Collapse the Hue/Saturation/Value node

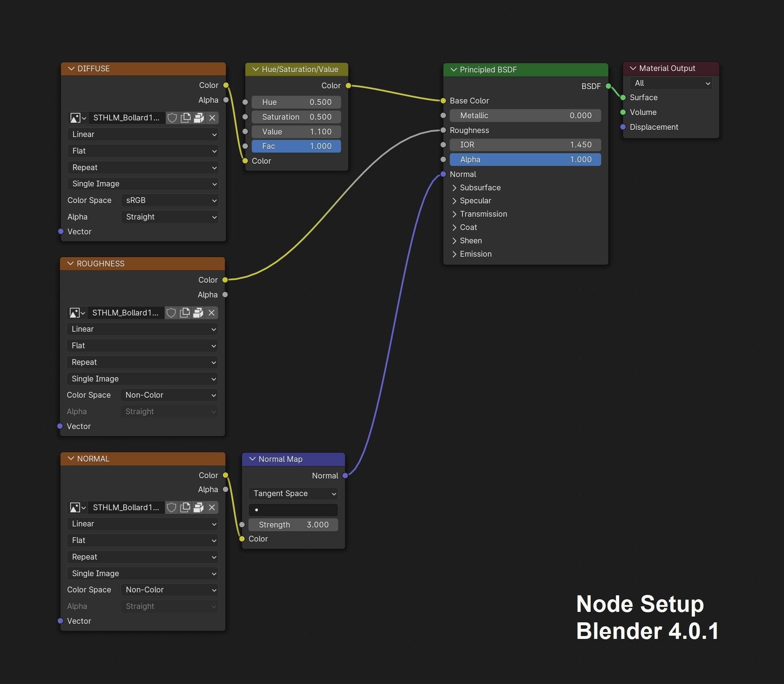[255, 70]
